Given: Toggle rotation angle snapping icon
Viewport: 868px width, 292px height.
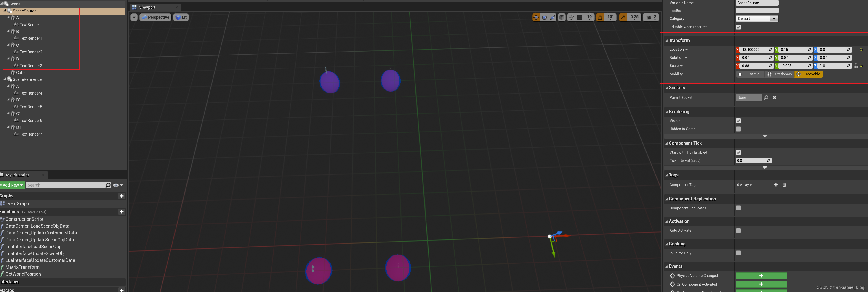Looking at the screenshot, I should pos(600,17).
